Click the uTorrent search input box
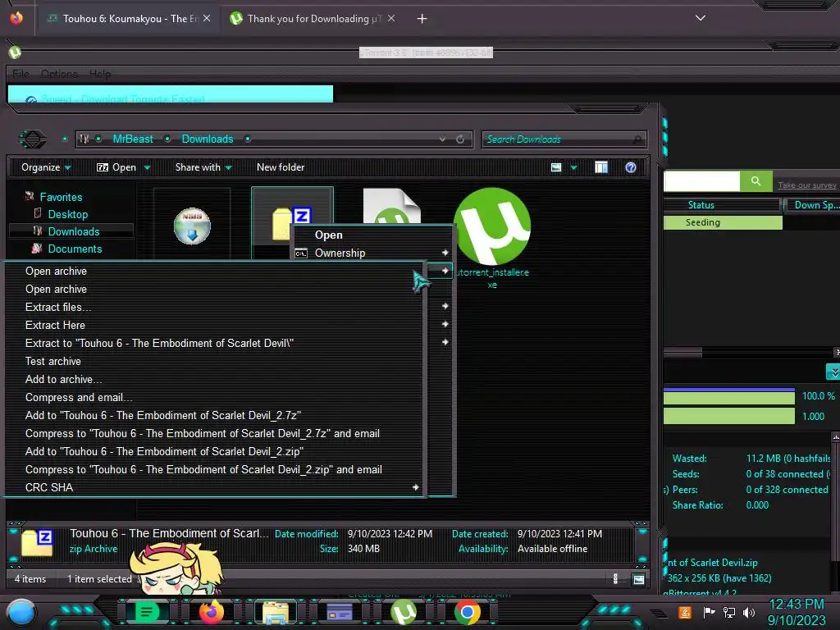The height and width of the screenshot is (630, 840). click(701, 181)
